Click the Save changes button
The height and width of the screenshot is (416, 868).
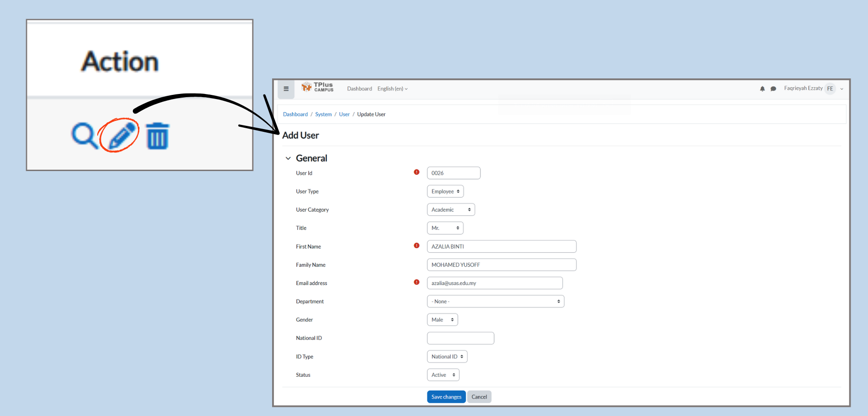446,397
